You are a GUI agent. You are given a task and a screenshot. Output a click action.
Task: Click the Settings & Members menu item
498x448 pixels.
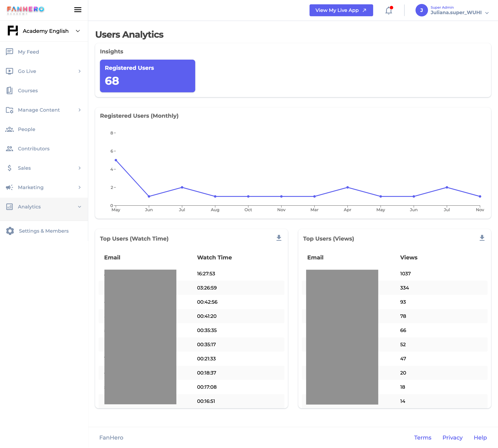pyautogui.click(x=43, y=231)
